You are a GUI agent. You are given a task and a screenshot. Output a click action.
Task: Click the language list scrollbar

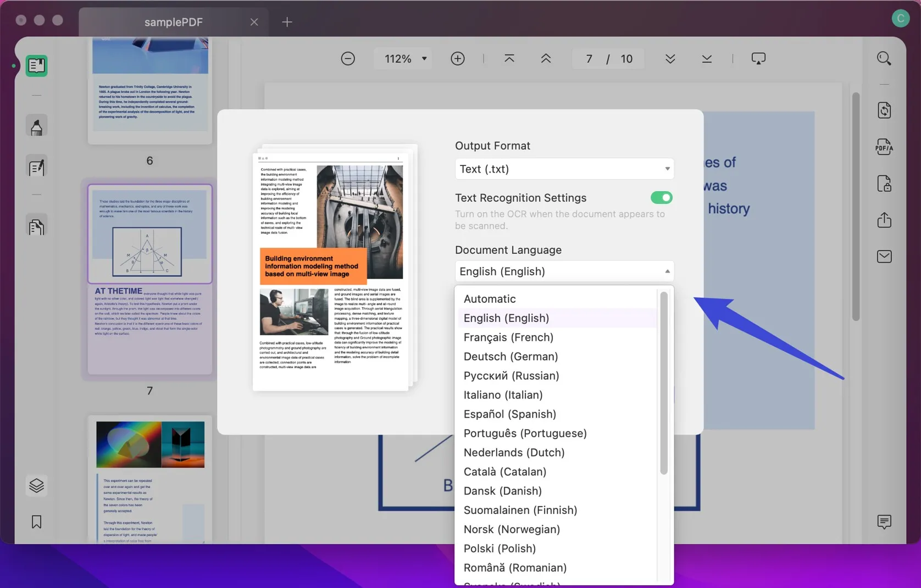pyautogui.click(x=664, y=382)
